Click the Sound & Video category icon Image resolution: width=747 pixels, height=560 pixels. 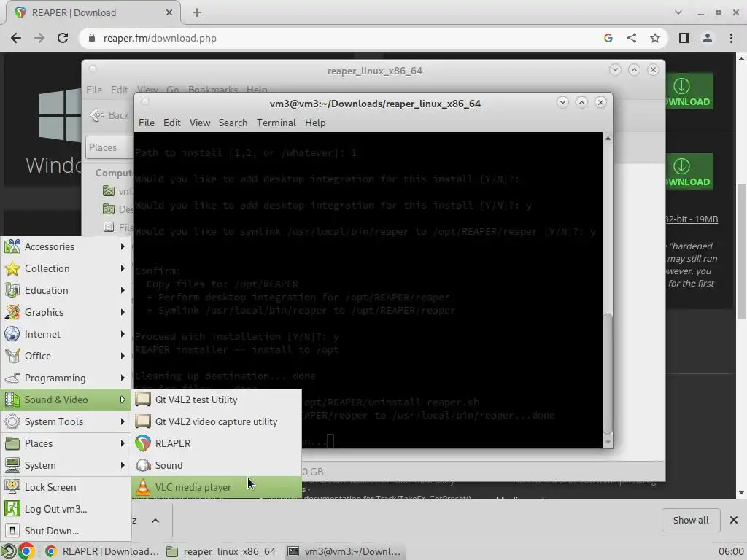[x=12, y=400]
